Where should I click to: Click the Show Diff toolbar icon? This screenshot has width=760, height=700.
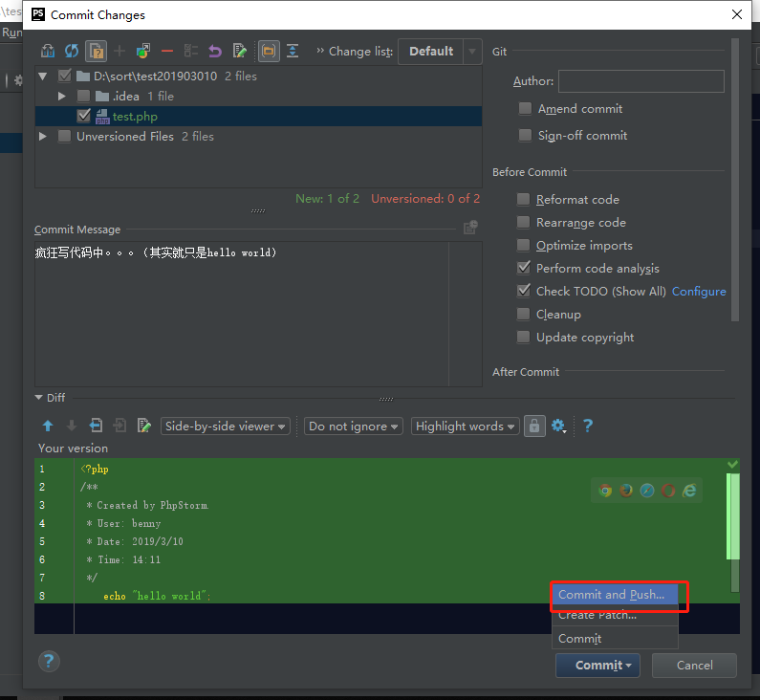click(x=48, y=51)
